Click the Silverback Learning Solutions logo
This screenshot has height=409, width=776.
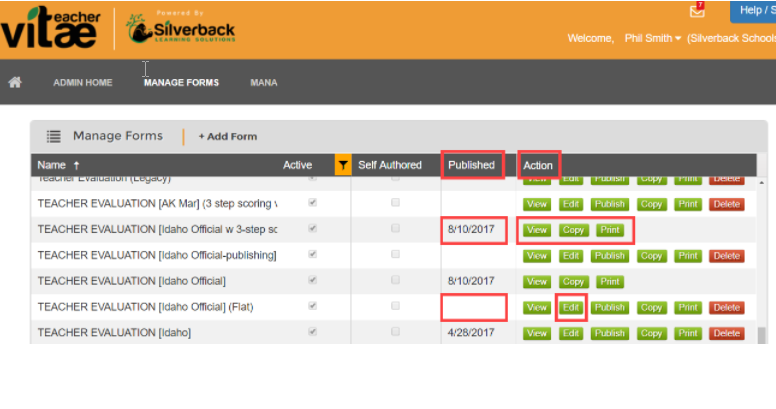(182, 30)
